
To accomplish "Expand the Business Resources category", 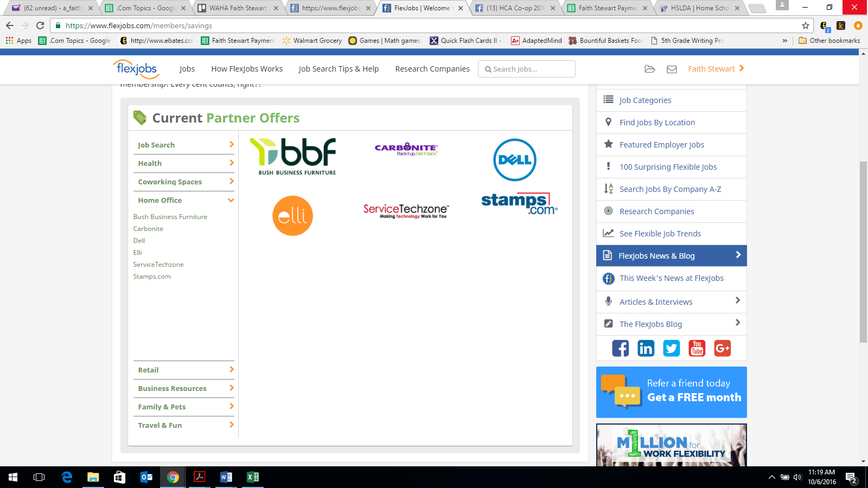I will pos(184,388).
